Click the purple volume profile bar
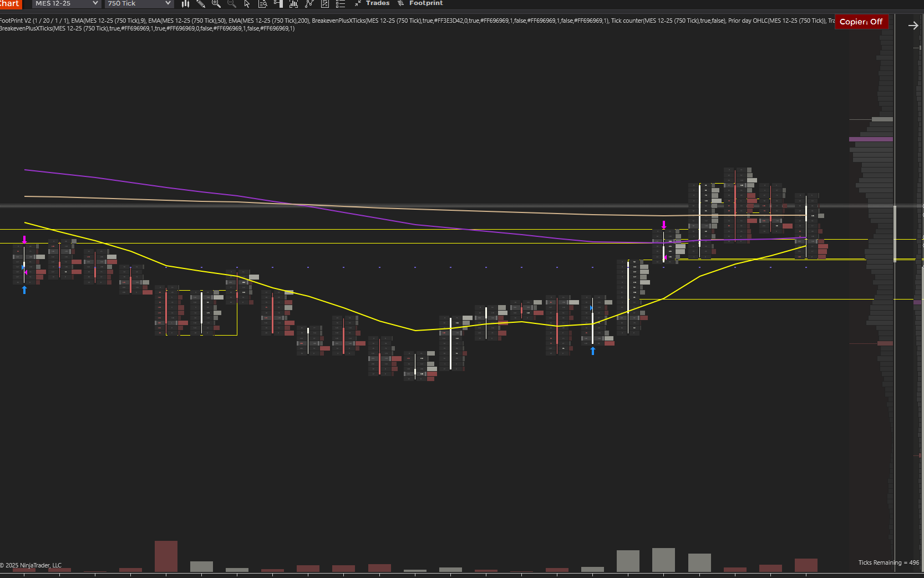Image resolution: width=924 pixels, height=578 pixels. point(871,139)
